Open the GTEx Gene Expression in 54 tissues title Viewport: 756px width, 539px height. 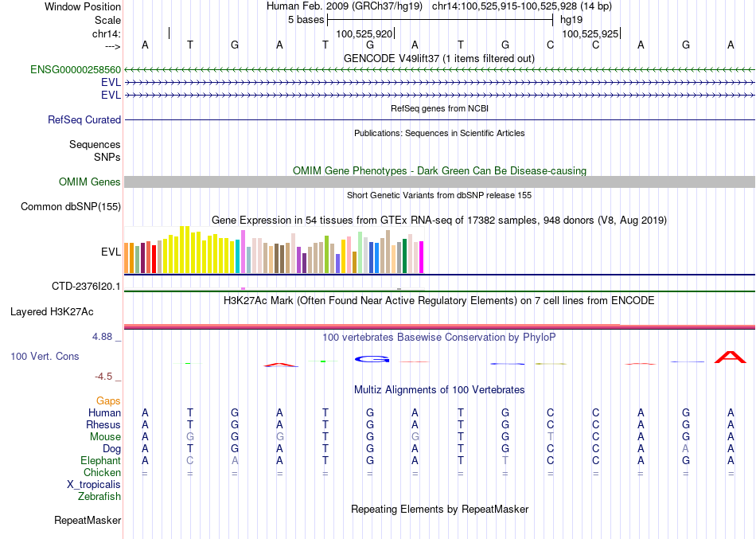(x=439, y=220)
